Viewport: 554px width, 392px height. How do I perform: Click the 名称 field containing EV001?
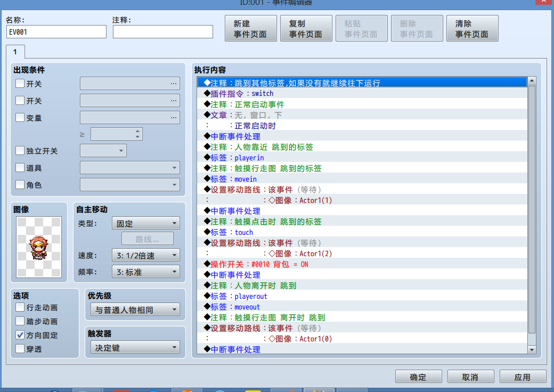click(x=56, y=32)
